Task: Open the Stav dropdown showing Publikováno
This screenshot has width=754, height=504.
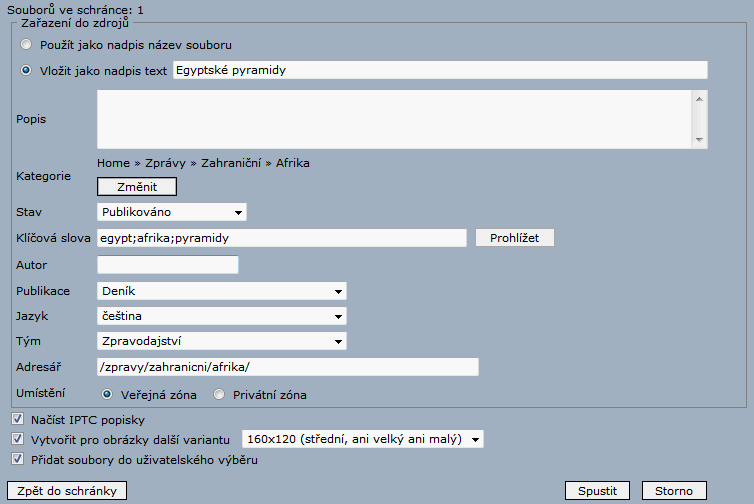Action: click(172, 212)
